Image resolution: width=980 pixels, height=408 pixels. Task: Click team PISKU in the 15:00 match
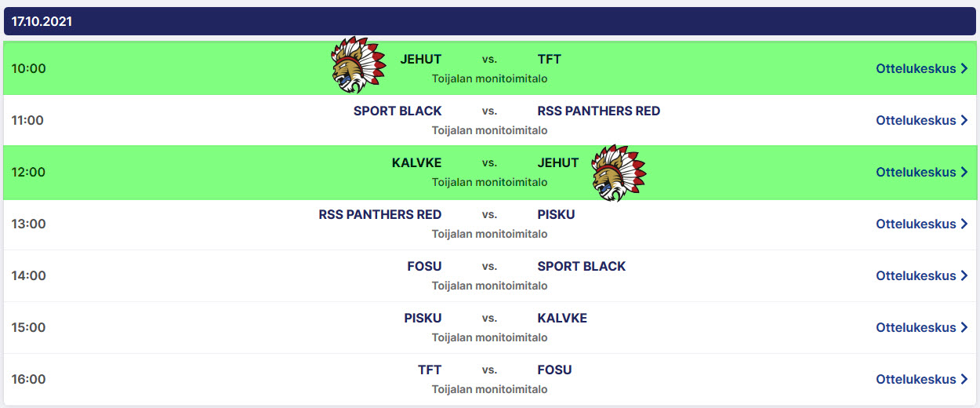[423, 318]
